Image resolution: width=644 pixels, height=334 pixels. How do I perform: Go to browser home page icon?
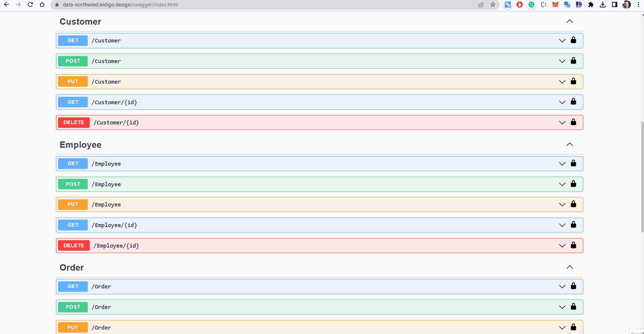coord(42,5)
